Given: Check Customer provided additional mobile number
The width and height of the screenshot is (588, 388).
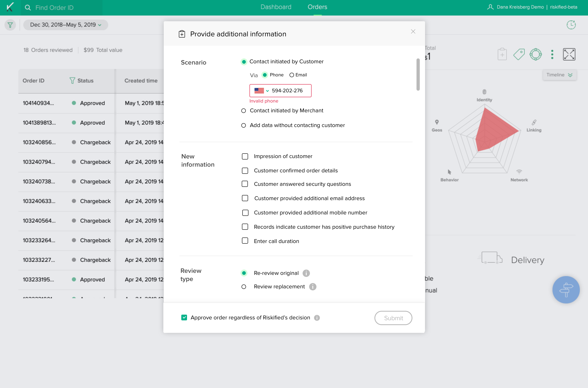Looking at the screenshot, I should (x=245, y=213).
